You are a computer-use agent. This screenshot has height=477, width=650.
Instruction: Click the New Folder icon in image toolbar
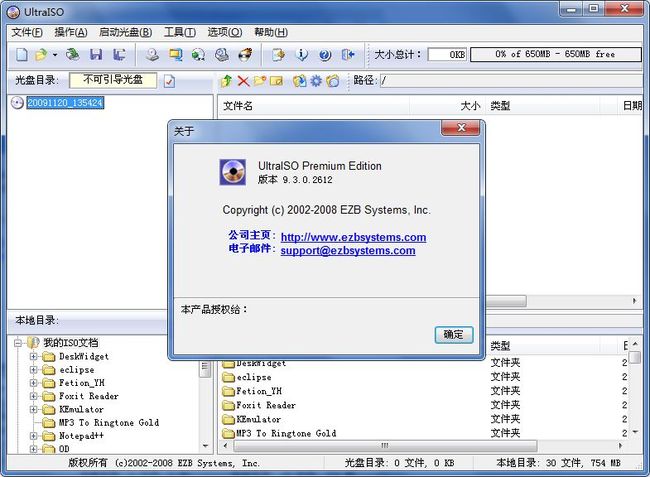click(260, 80)
